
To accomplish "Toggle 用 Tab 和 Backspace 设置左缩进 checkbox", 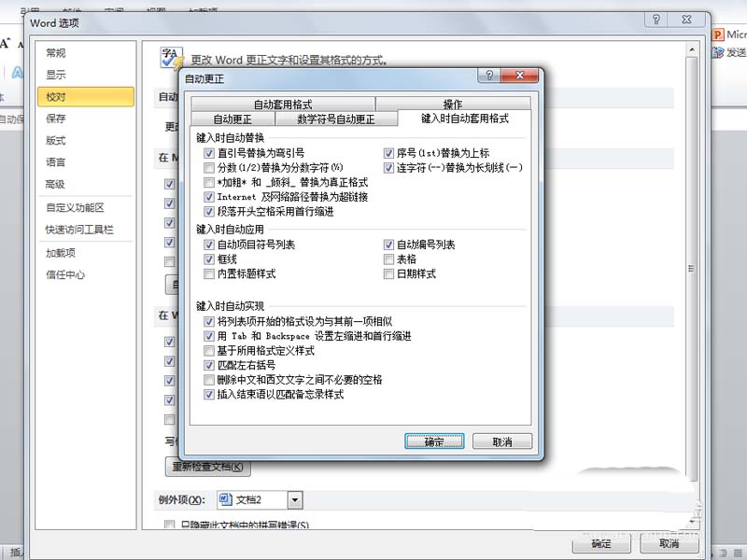I will click(208, 336).
